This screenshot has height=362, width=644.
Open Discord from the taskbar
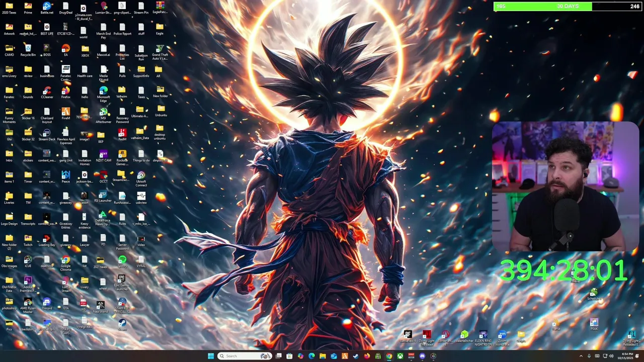point(422,356)
